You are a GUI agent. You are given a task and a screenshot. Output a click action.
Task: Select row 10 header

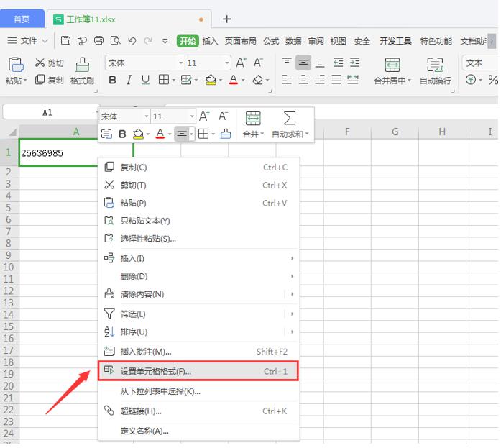[x=9, y=267]
